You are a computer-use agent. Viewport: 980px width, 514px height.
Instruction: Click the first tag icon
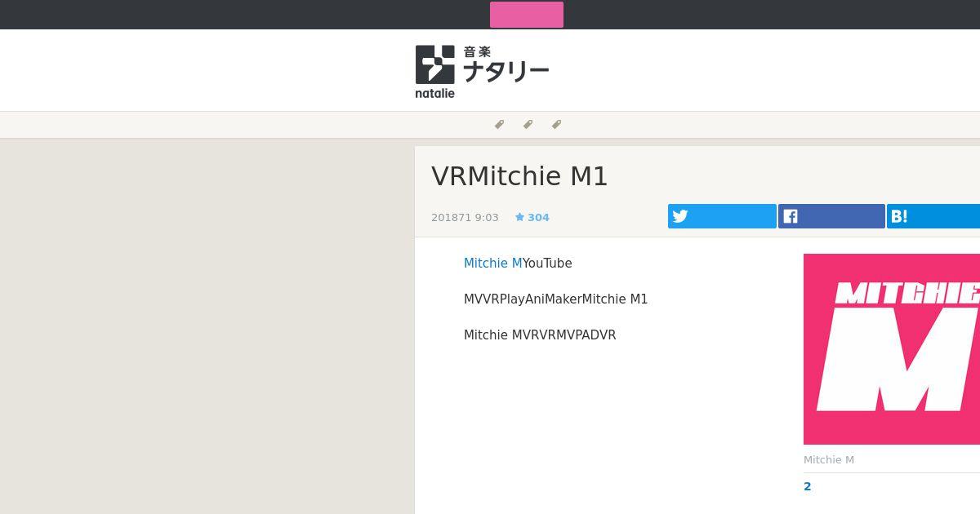click(500, 125)
